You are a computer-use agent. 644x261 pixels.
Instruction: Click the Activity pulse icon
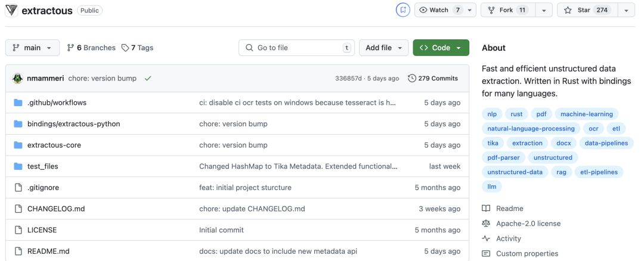[486, 238]
